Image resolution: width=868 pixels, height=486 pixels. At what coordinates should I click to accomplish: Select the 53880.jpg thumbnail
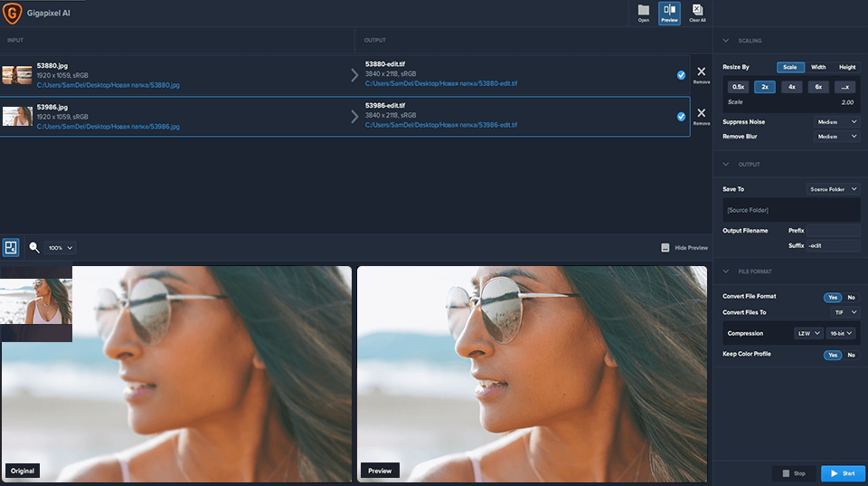17,75
